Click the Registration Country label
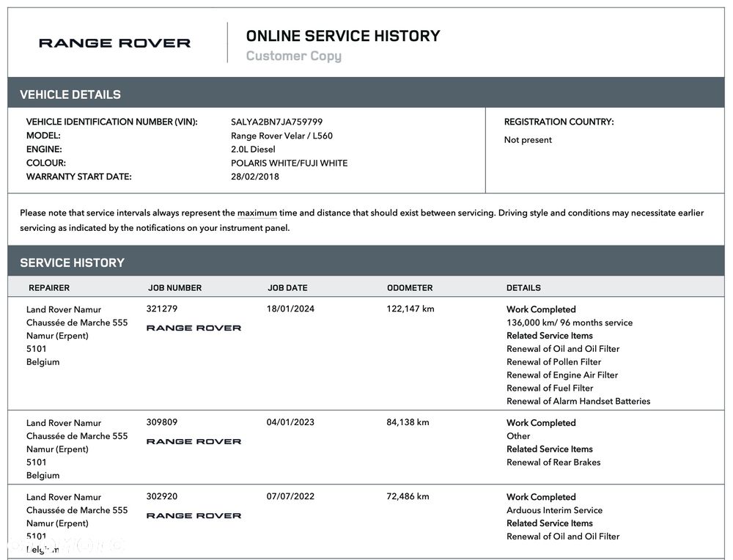Screen dimensions: 733x560 [559, 122]
